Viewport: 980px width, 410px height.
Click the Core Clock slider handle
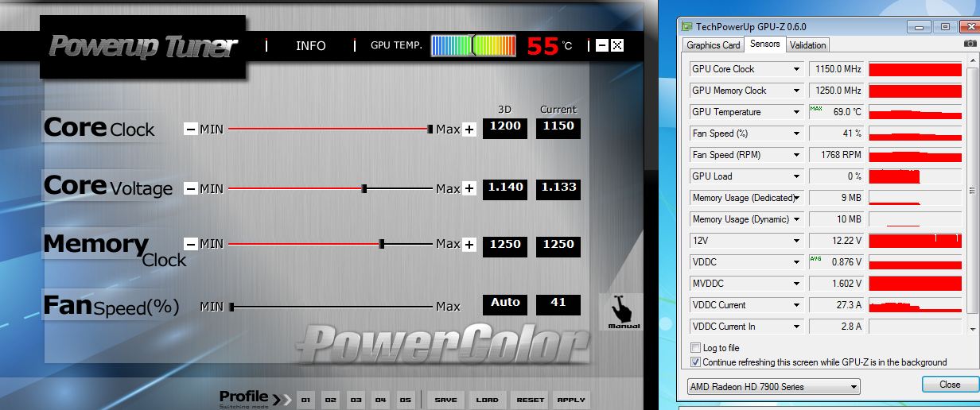[x=430, y=129]
